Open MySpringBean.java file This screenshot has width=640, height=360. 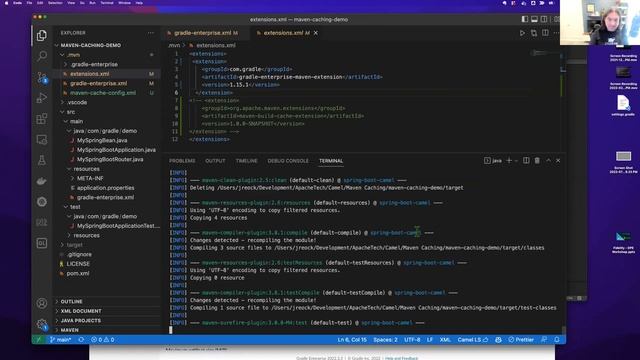point(102,140)
